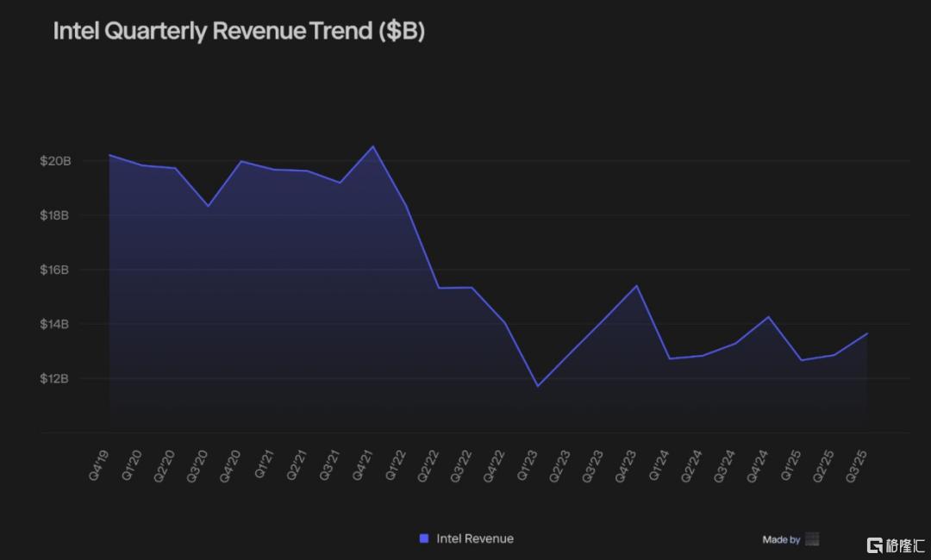Image resolution: width=931 pixels, height=560 pixels.
Task: Toggle the Intel Revenue legend label
Action: coord(474,538)
